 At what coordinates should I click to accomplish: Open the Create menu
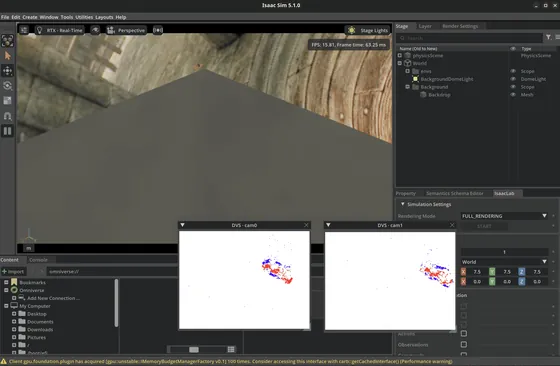30,17
